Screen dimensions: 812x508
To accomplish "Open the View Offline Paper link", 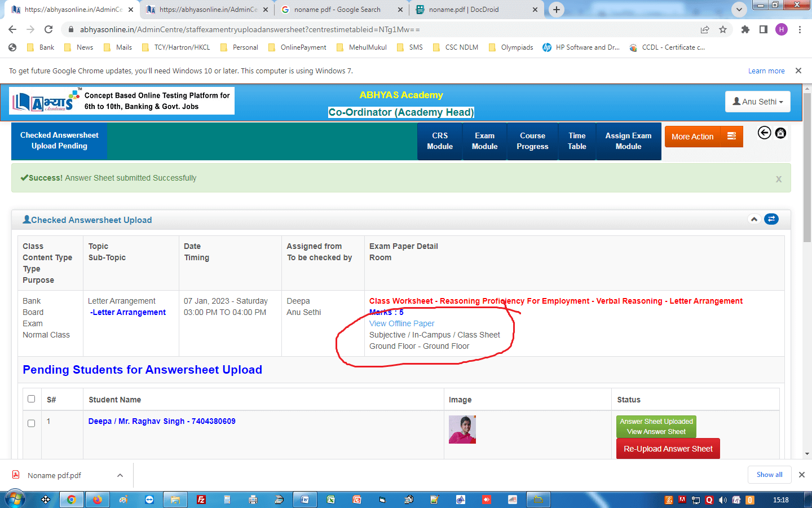I will tap(401, 323).
